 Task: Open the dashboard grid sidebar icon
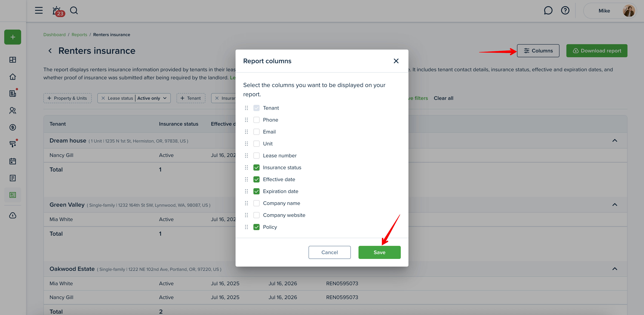(13, 60)
